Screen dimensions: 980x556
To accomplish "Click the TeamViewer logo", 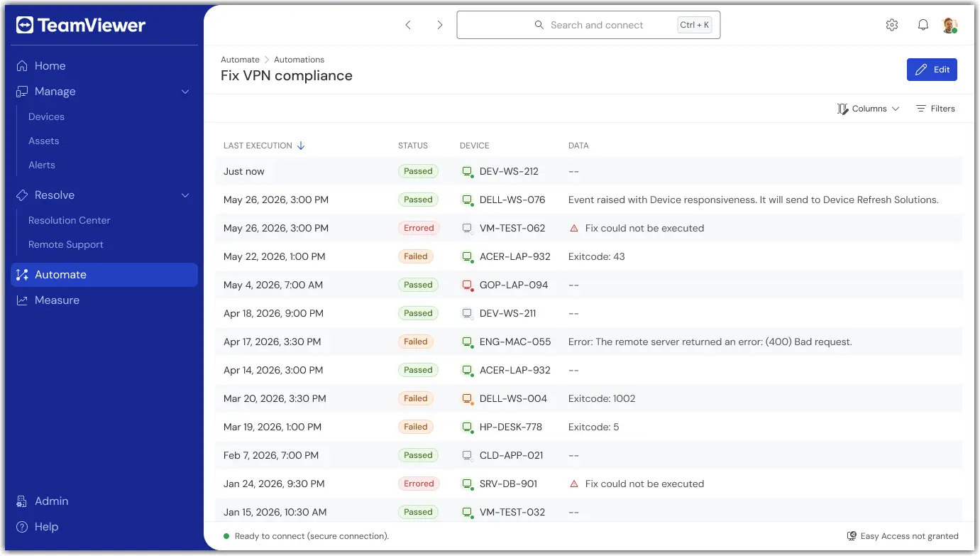I will [x=80, y=26].
